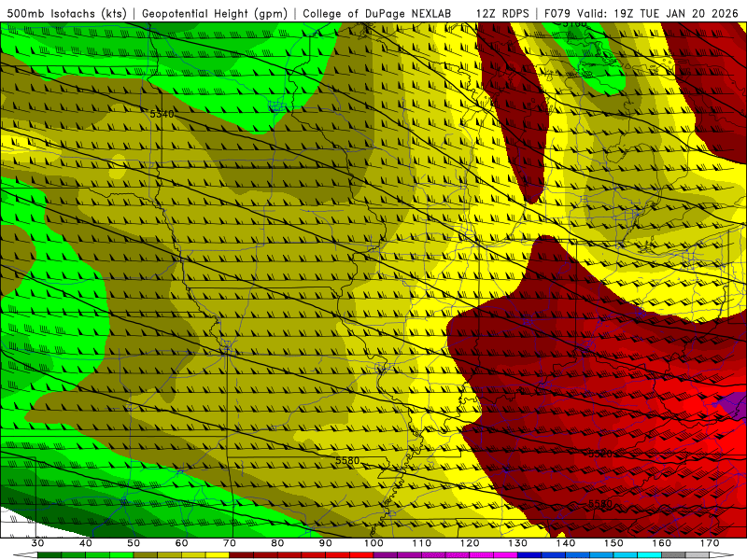Click the '30' color scale label

click(37, 543)
